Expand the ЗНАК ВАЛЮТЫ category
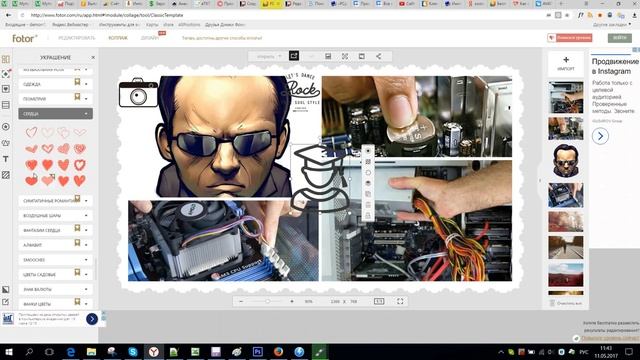Viewport: 640px width, 360px height. coord(56,289)
